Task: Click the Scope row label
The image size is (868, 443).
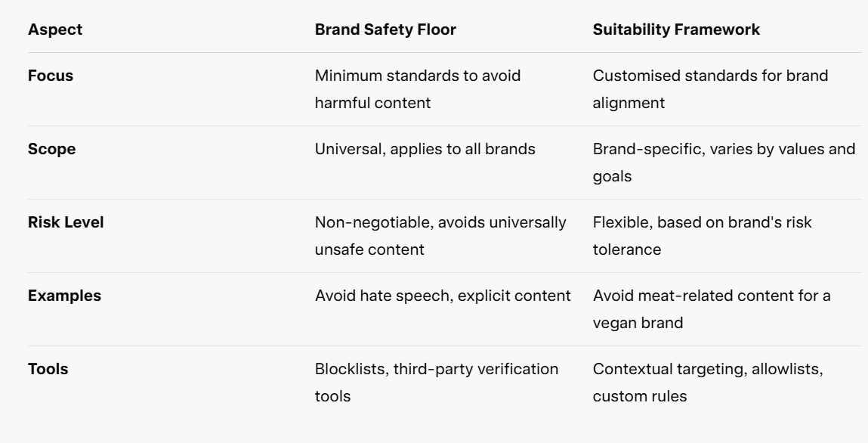Action: point(52,149)
